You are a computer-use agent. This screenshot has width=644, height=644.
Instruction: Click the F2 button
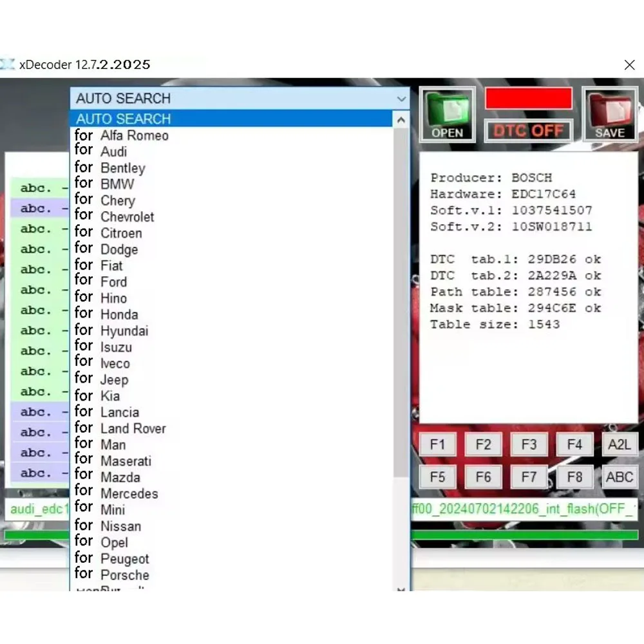coord(483,444)
